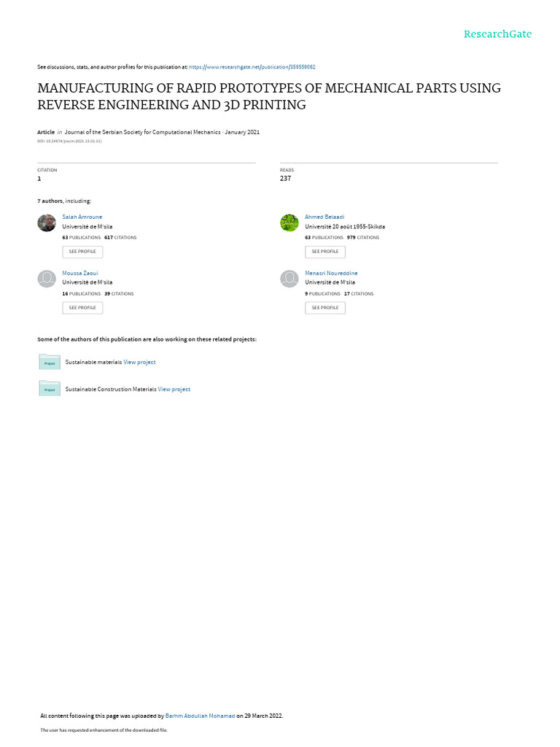
Task: Open Menasri Noureddine's name link
Action: coord(331,273)
